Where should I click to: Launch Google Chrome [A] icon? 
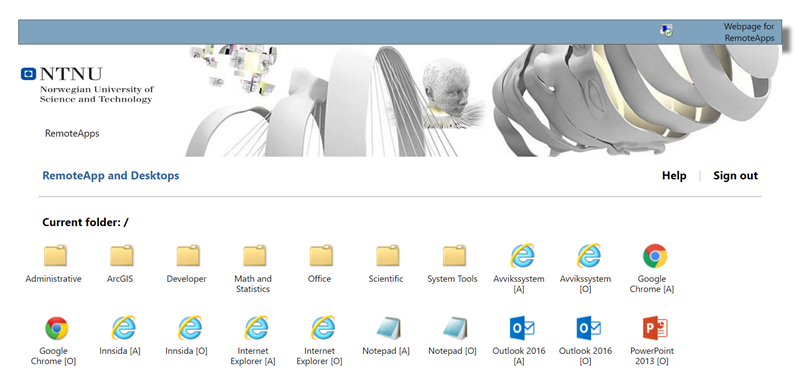(655, 256)
